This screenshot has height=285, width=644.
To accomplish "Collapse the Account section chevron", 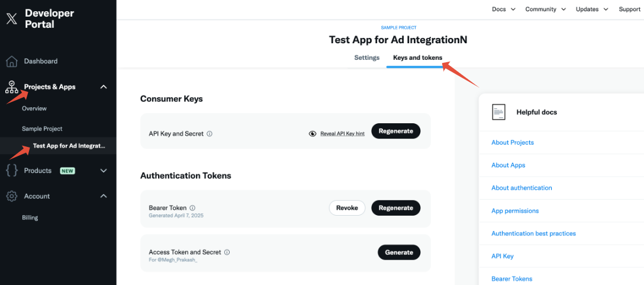I will 104,196.
